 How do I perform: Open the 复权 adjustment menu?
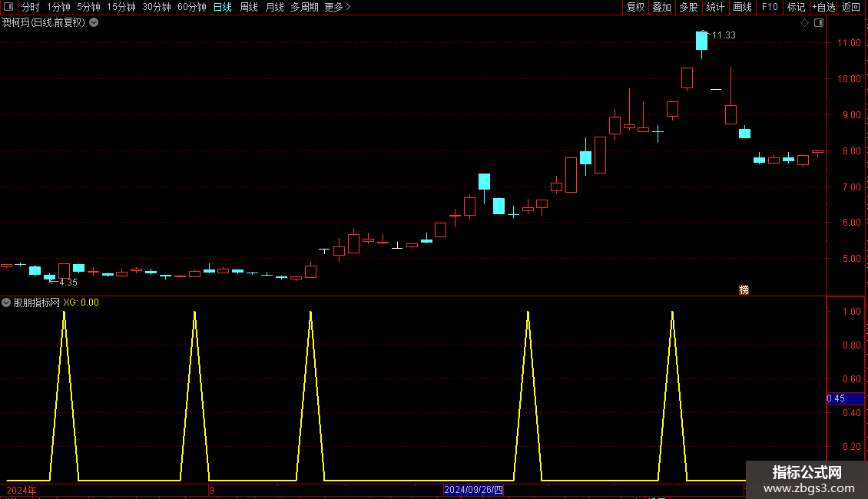[635, 7]
